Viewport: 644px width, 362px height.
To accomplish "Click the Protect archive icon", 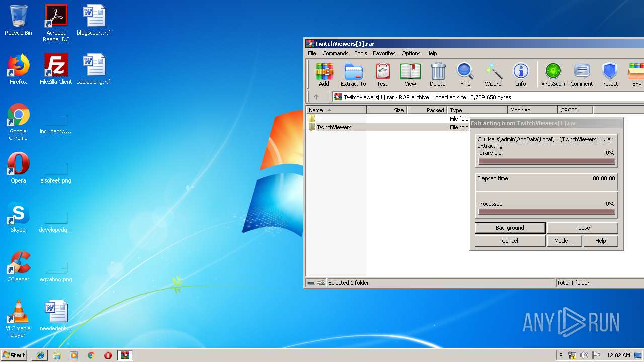I will [x=609, y=74].
